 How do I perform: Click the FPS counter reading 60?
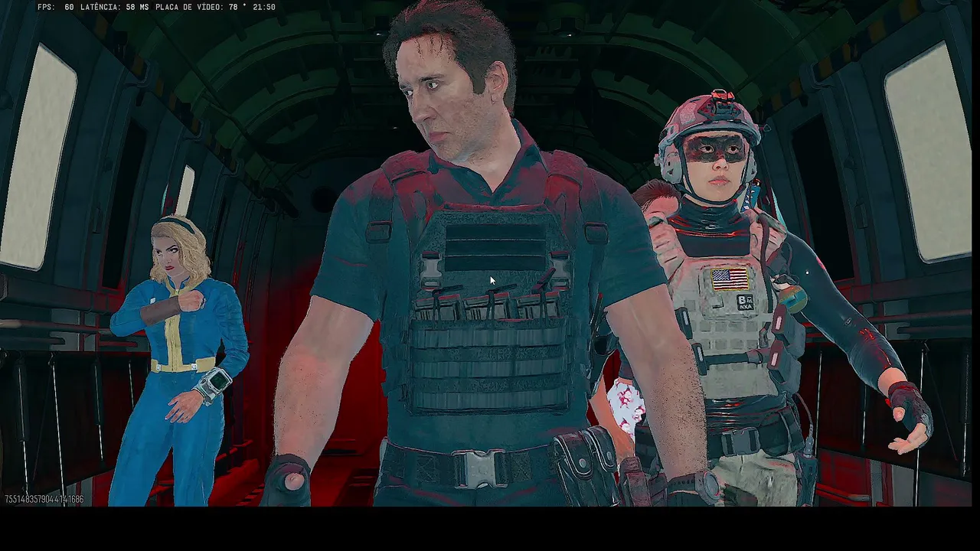(x=56, y=7)
